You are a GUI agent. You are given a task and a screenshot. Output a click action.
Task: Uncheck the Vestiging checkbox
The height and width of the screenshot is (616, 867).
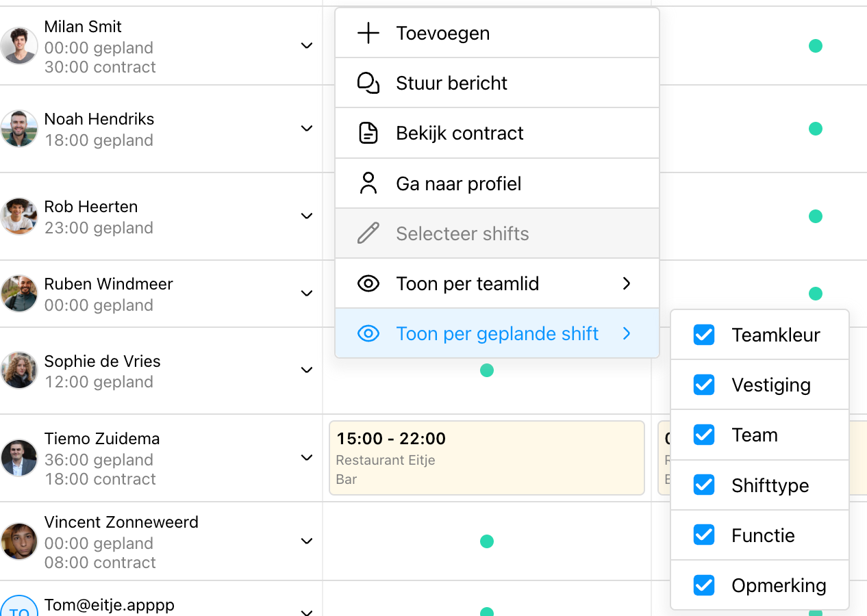(x=704, y=385)
